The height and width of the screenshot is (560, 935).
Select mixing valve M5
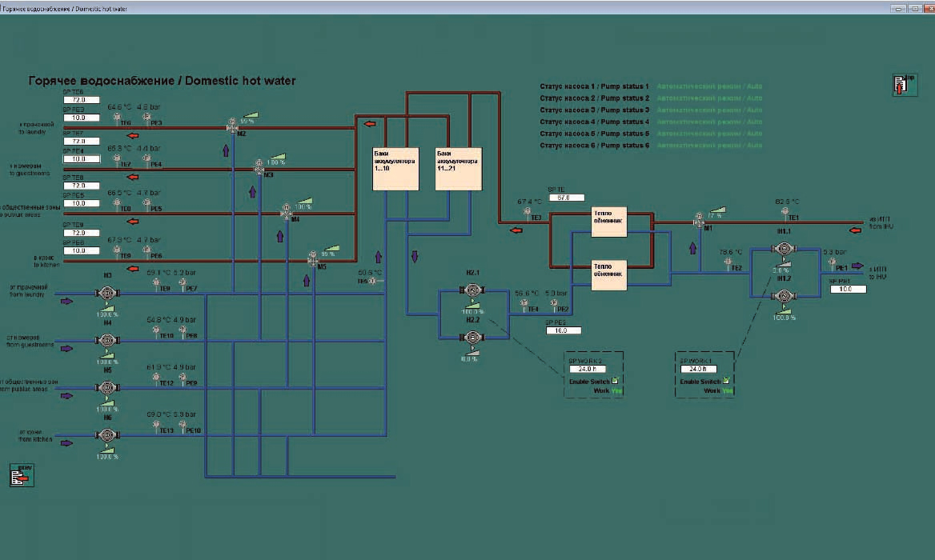pos(313,258)
